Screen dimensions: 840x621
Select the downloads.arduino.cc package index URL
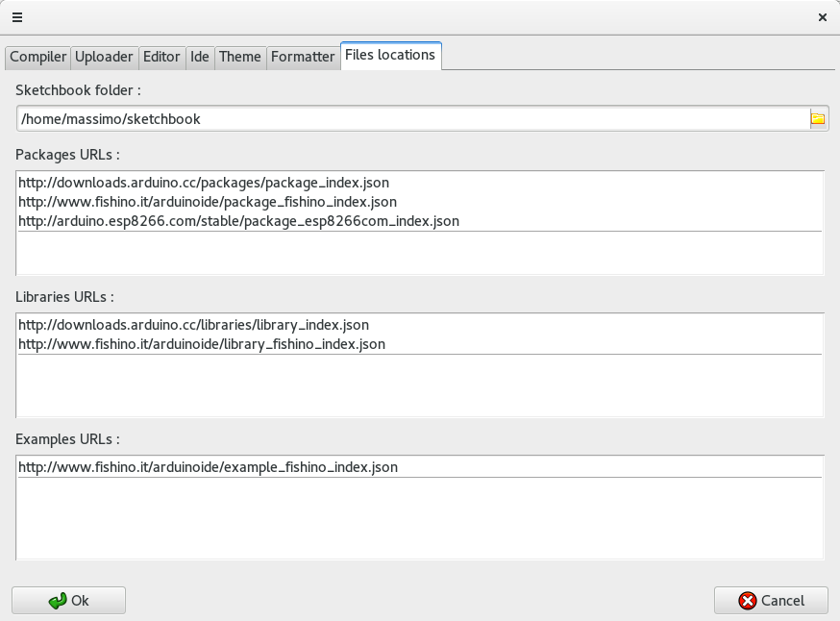204,183
